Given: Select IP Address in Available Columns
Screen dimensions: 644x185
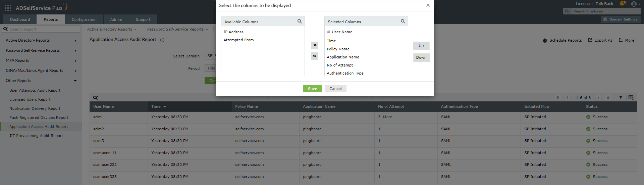Looking at the screenshot, I should click(233, 32).
